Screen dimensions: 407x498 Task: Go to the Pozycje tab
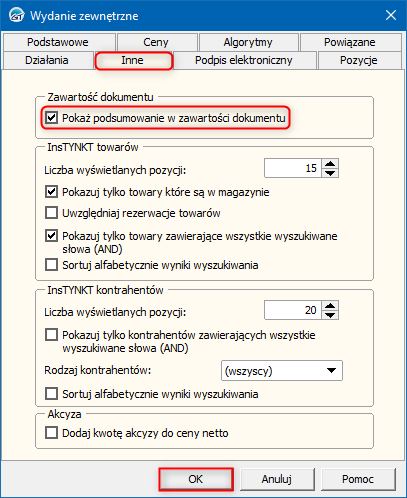click(359, 60)
